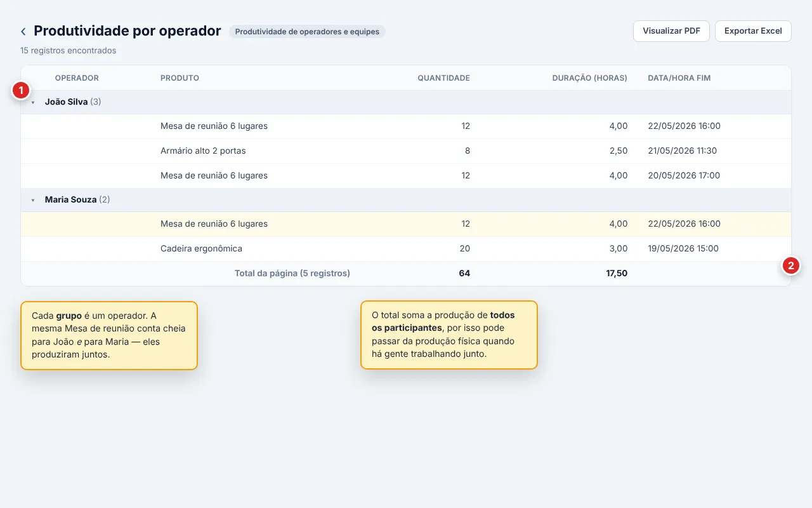Viewport: 812px width, 508px height.
Task: Click the 'Armário alto 2 portas' product cell
Action: 203,150
